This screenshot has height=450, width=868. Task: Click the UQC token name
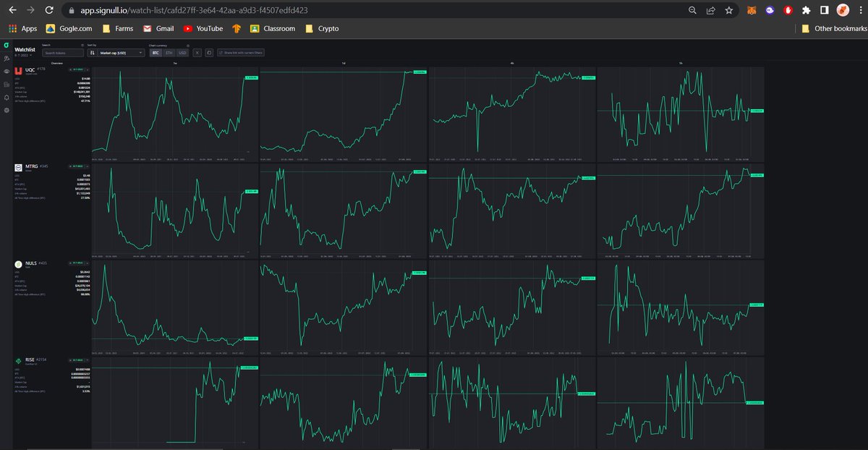(30, 69)
